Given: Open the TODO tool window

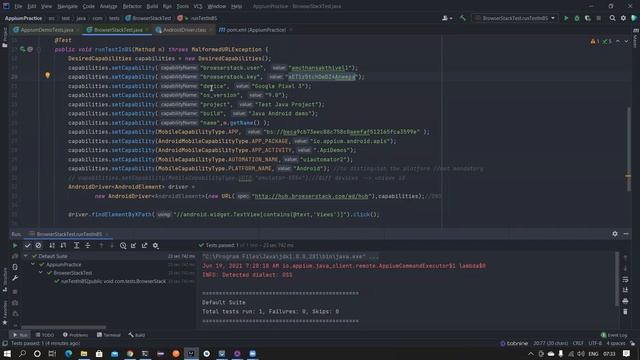Looking at the screenshot, I should click(44, 335).
